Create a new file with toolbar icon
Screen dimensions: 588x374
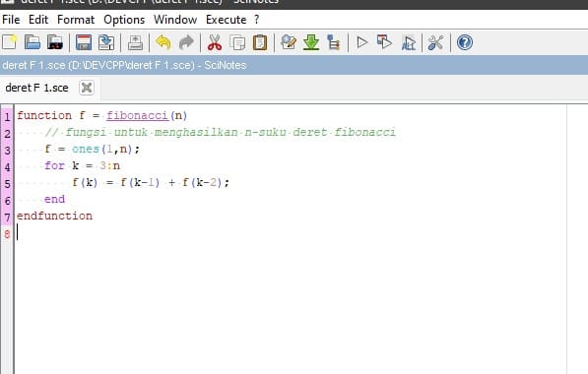(10, 42)
